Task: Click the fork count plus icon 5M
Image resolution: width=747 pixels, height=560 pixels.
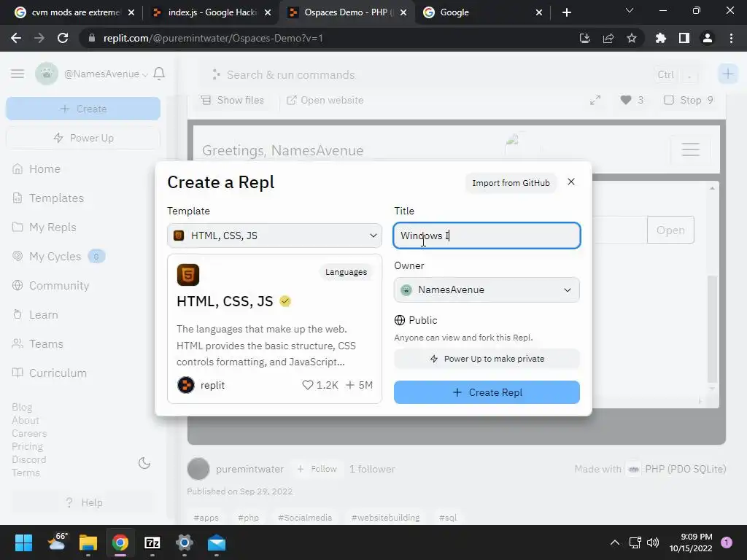Action: click(350, 385)
